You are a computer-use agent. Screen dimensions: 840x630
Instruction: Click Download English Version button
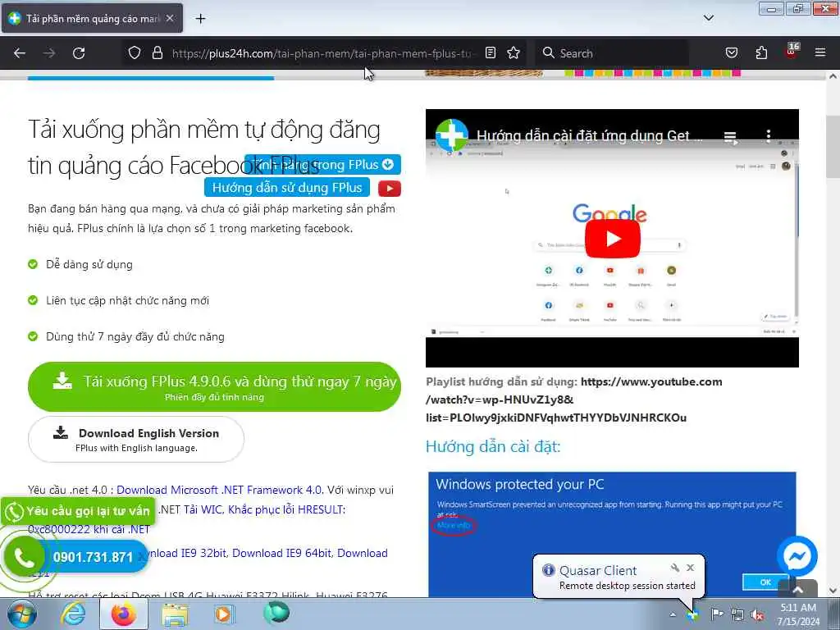[x=136, y=440]
